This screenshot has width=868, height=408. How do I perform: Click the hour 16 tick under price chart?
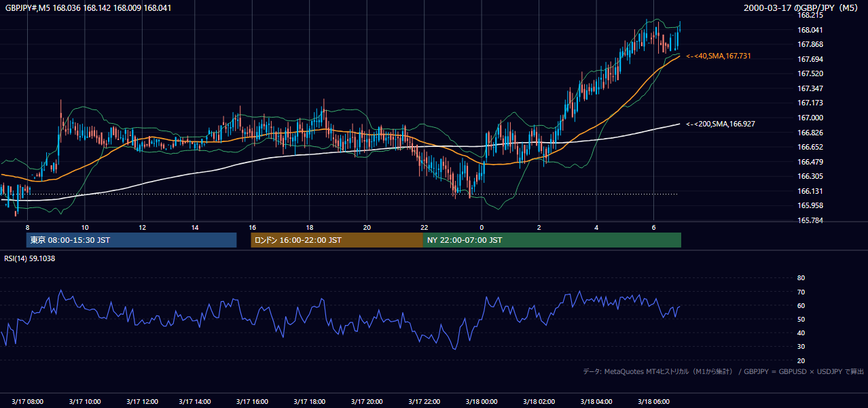[x=252, y=227]
